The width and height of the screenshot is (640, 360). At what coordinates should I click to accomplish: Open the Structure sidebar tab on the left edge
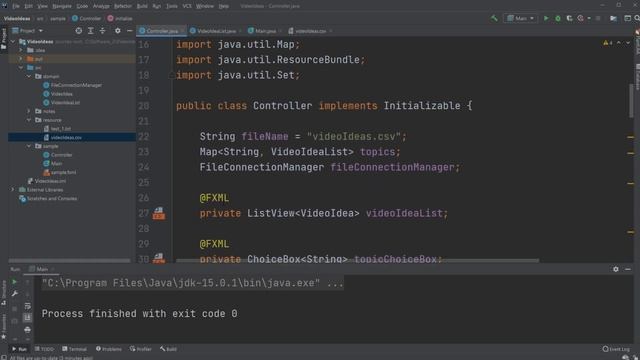(4, 292)
